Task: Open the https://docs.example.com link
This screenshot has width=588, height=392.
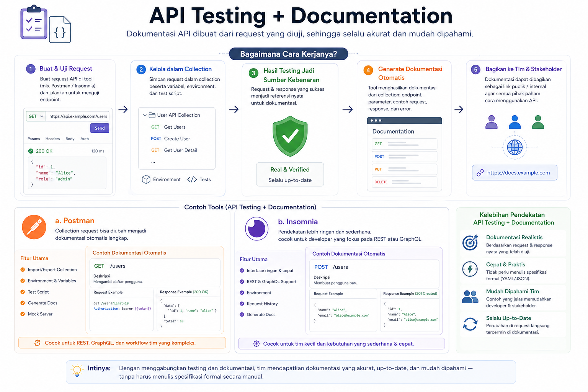Action: tap(514, 173)
